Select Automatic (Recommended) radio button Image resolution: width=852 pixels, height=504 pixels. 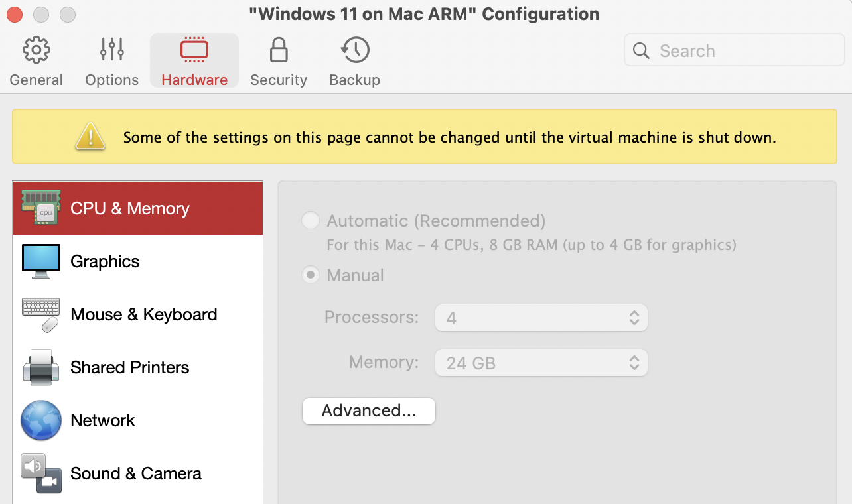(x=311, y=220)
